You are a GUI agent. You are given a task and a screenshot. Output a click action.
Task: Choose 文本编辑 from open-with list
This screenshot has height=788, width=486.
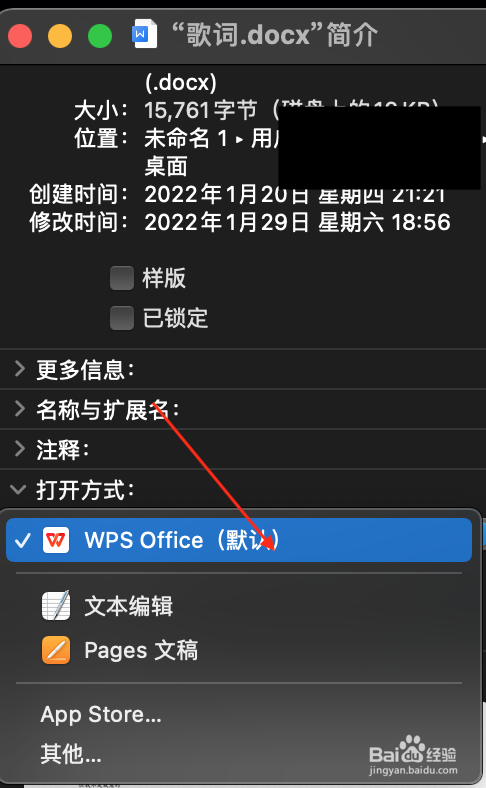tap(129, 606)
